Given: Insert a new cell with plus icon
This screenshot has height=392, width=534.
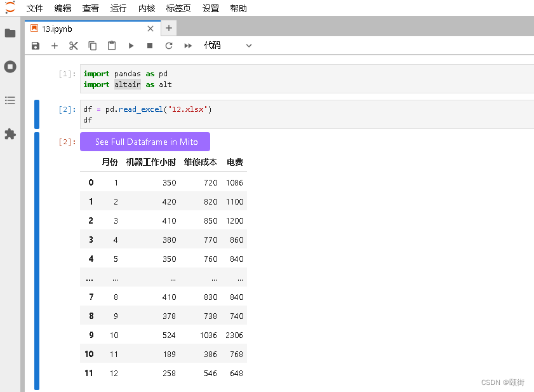Looking at the screenshot, I should (x=55, y=46).
